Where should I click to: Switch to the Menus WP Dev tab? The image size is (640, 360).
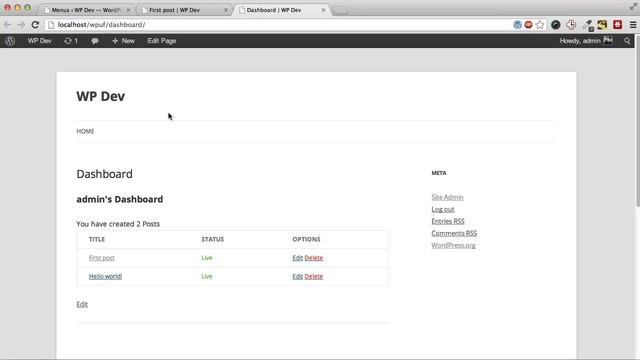click(x=86, y=10)
